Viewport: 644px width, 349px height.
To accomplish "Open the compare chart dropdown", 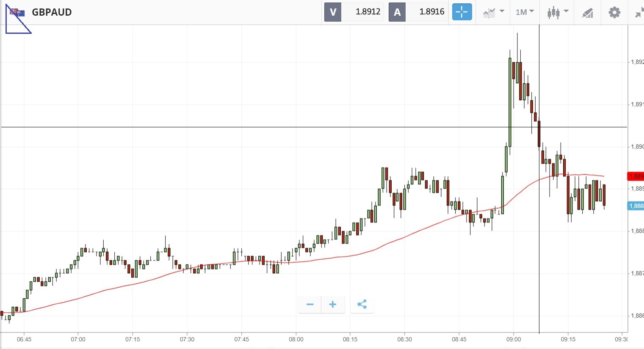I will [x=493, y=12].
